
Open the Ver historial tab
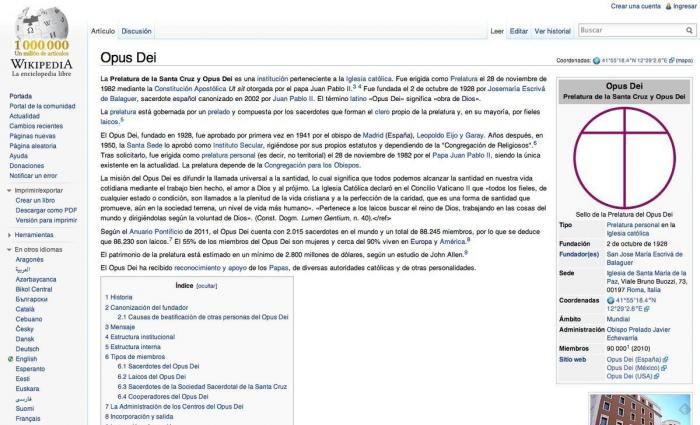(552, 31)
